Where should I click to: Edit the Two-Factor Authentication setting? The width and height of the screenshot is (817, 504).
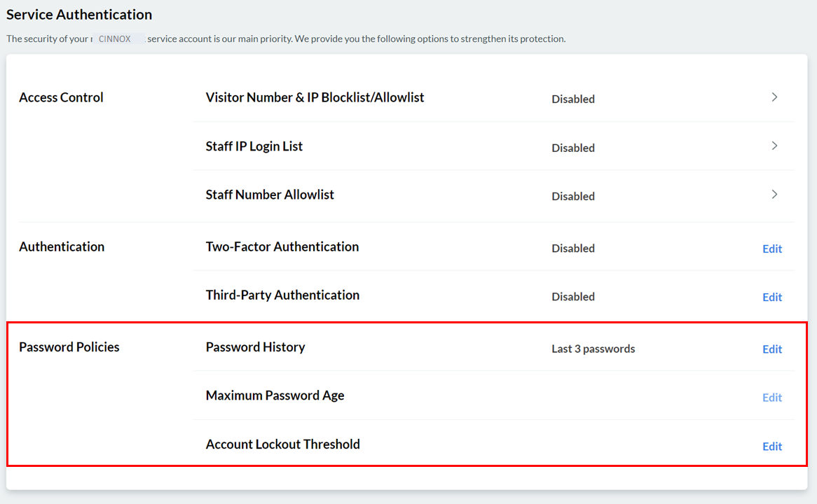tap(772, 249)
